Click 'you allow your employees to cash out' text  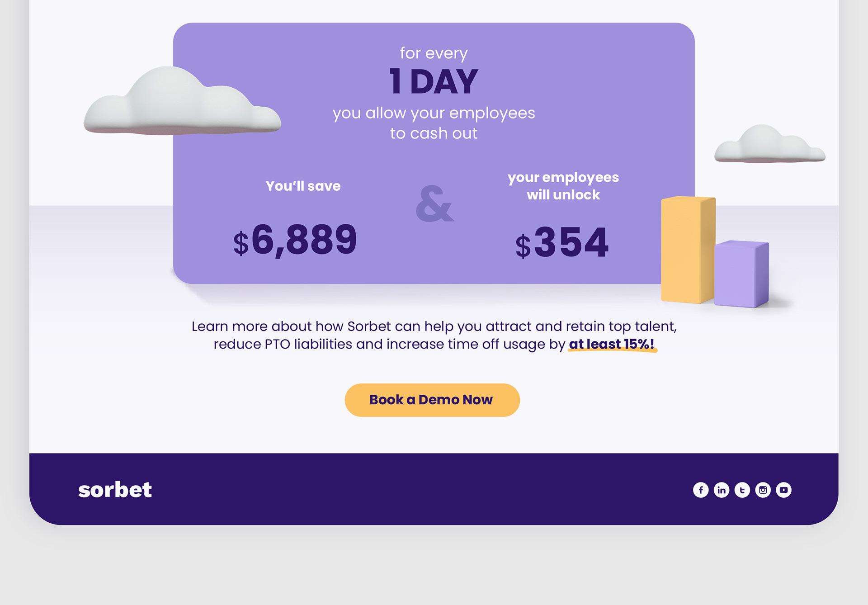tap(434, 123)
